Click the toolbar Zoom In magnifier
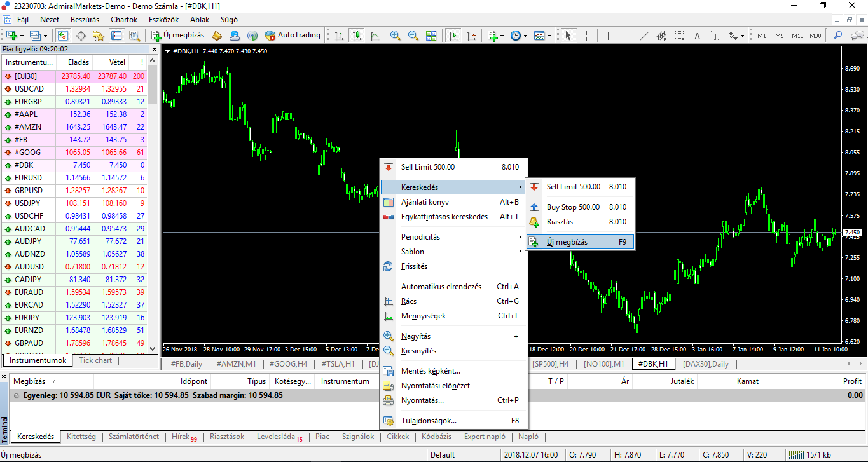868x462 pixels. click(396, 36)
